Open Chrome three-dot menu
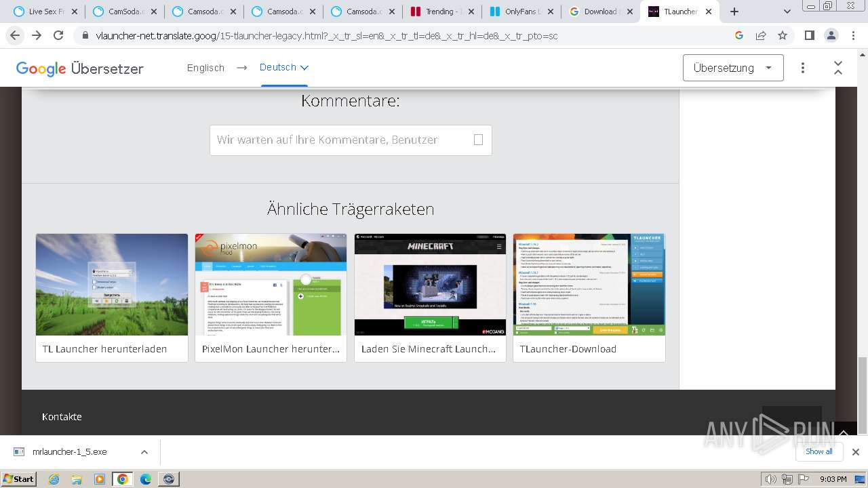Screen dimensions: 868x488 pyautogui.click(x=852, y=35)
